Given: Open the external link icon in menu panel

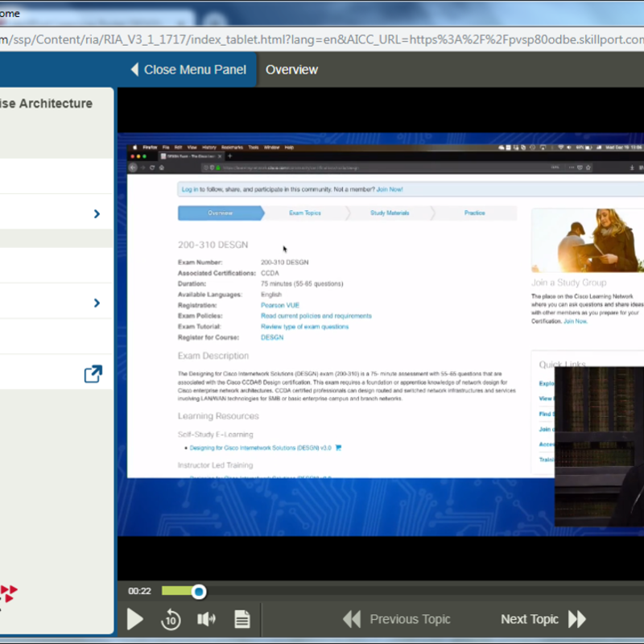Looking at the screenshot, I should (93, 374).
